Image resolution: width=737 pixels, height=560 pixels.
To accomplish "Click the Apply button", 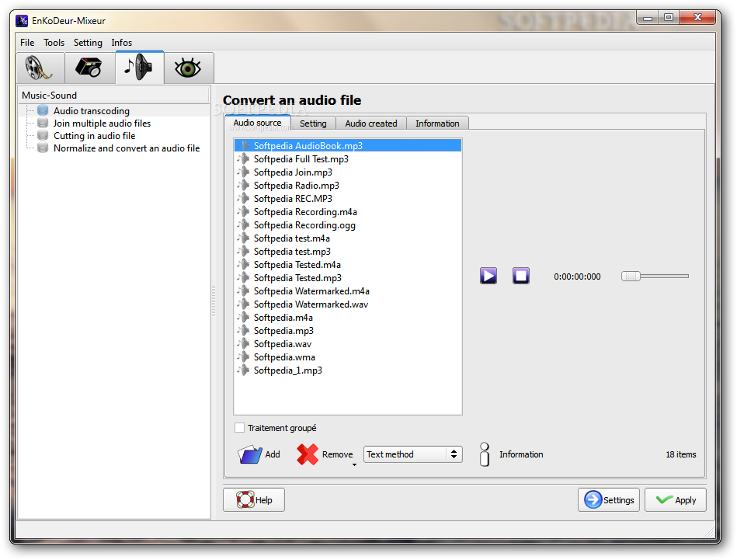I will 676,499.
